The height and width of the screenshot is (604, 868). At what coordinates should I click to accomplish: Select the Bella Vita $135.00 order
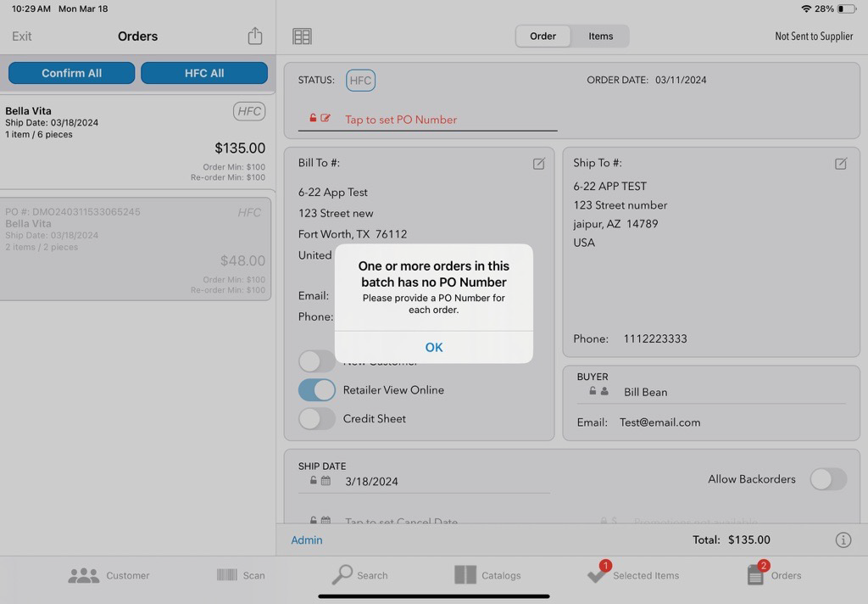tap(136, 143)
